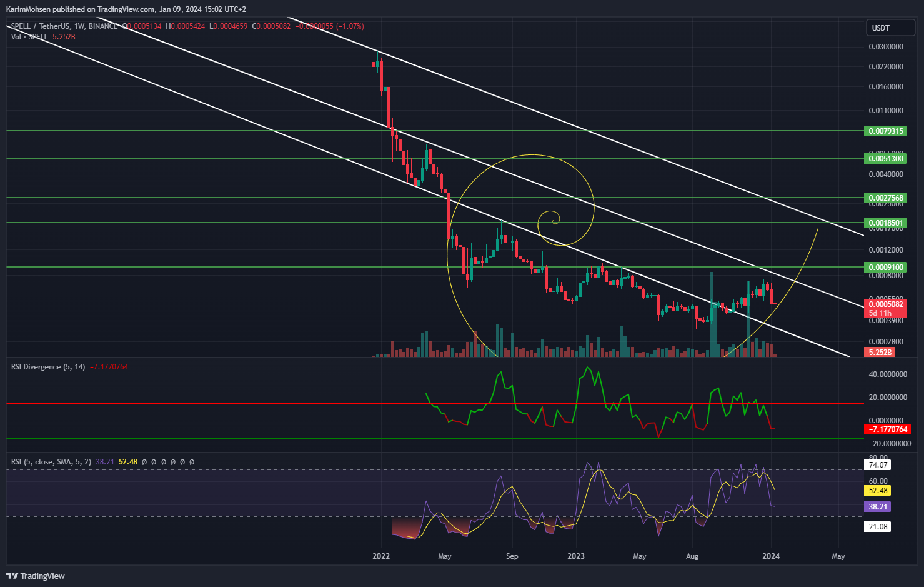Click the 0.0300000 price axis value
The width and height of the screenshot is (924, 587).
886,47
